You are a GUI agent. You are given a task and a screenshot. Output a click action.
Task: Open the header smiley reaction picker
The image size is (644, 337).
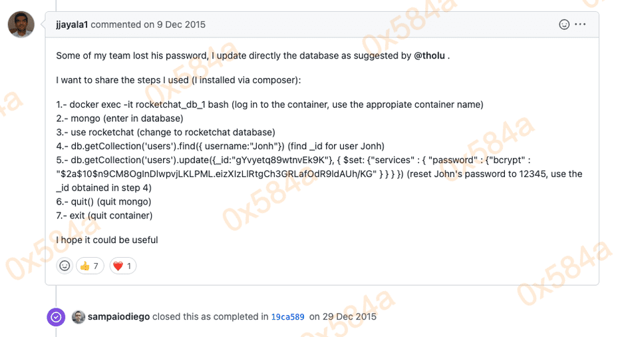[x=564, y=25]
